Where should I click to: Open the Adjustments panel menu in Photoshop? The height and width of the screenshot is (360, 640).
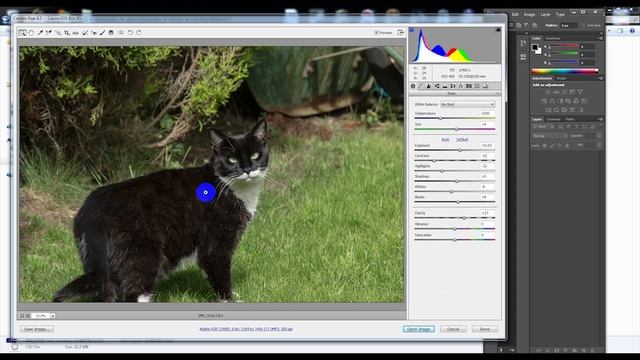[x=600, y=78]
